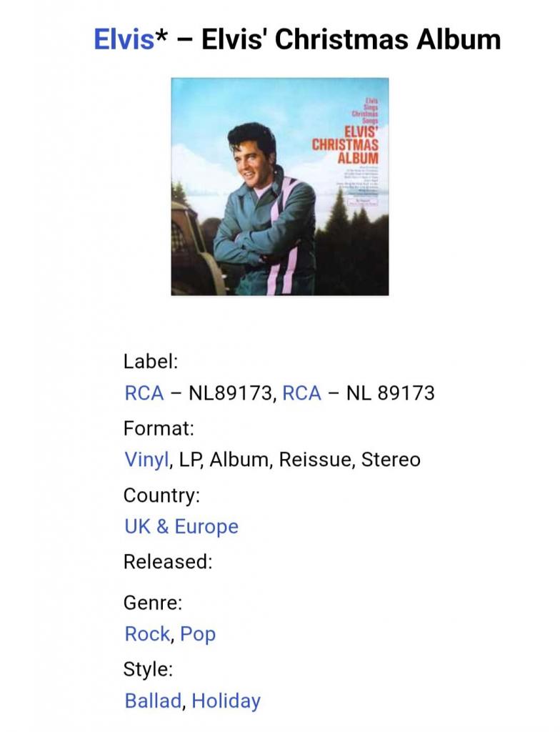Click the "Format:" field heading
Viewport: 560px width, 732px height.
[x=159, y=429]
